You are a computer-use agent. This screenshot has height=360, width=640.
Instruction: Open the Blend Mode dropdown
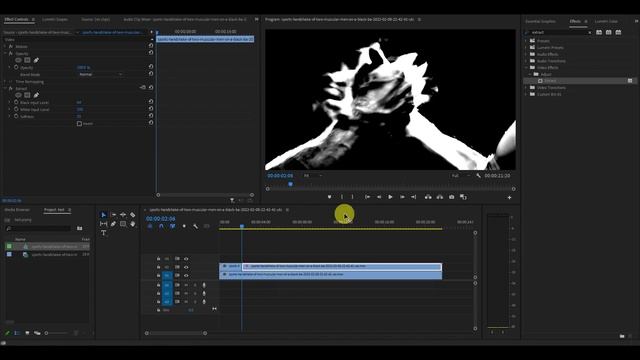pos(100,74)
